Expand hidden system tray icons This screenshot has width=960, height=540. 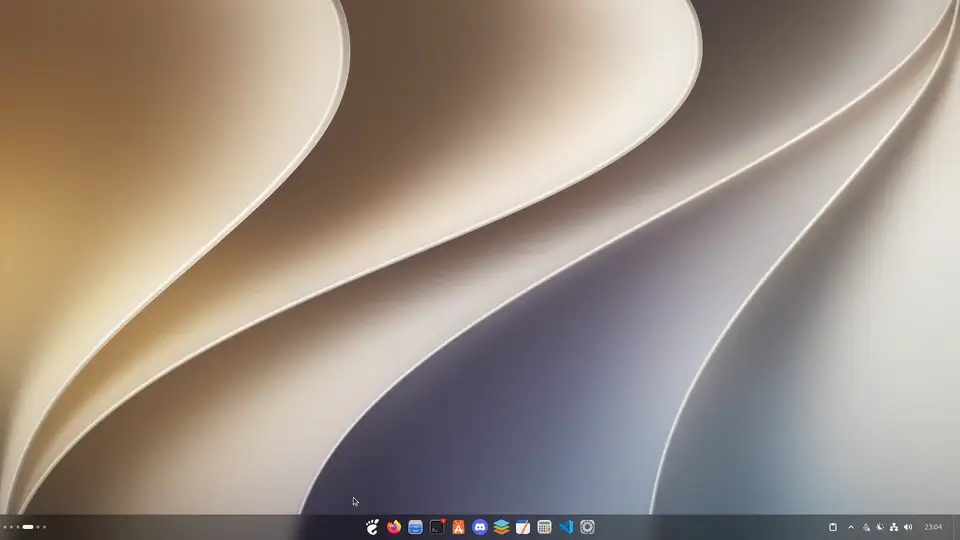tap(850, 527)
